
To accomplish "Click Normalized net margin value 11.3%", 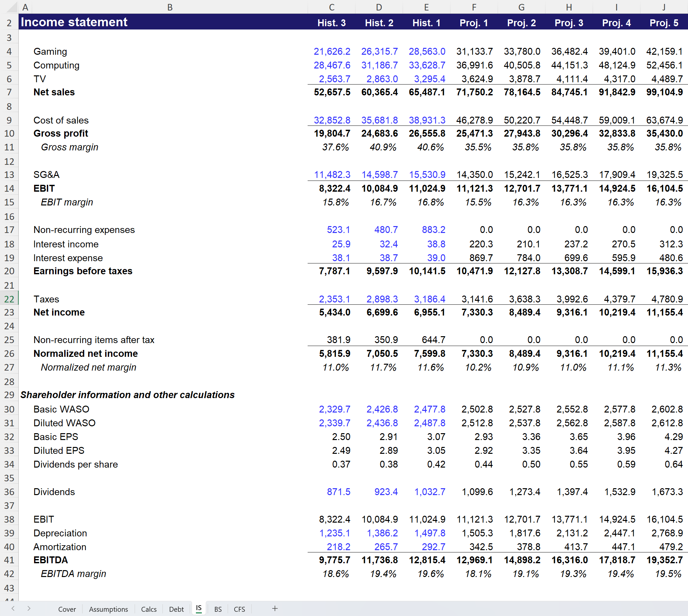I will (668, 367).
